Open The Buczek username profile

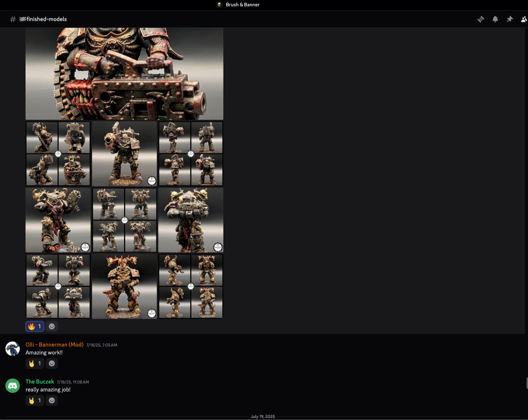40,382
